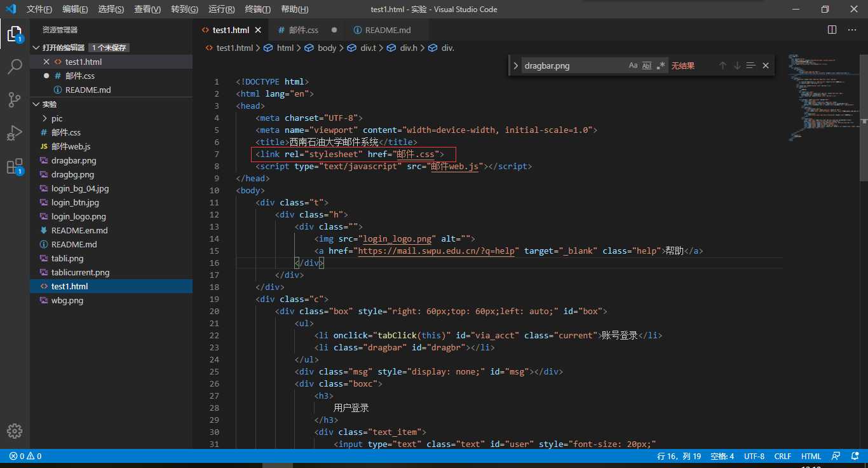This screenshot has width=868, height=468.
Task: Open the 运行(R) menu
Action: click(222, 10)
